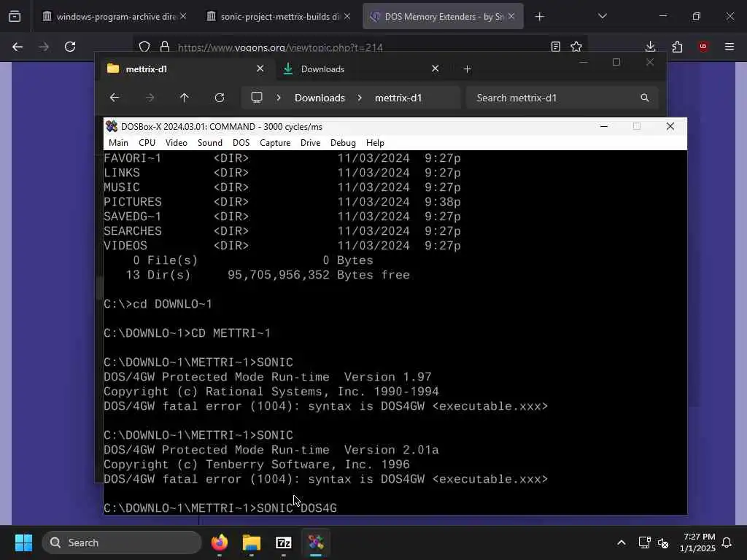The width and height of the screenshot is (747, 560).
Task: Open 7-Zip from the taskbar
Action: pos(284,542)
